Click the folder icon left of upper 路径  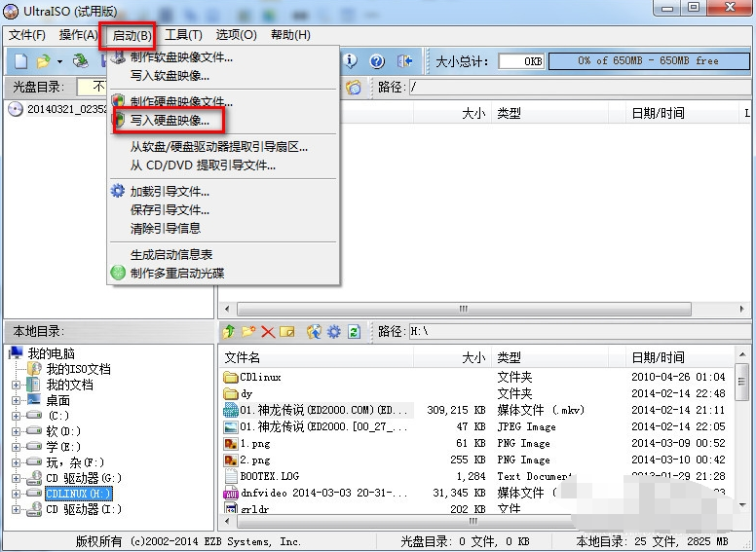click(354, 88)
